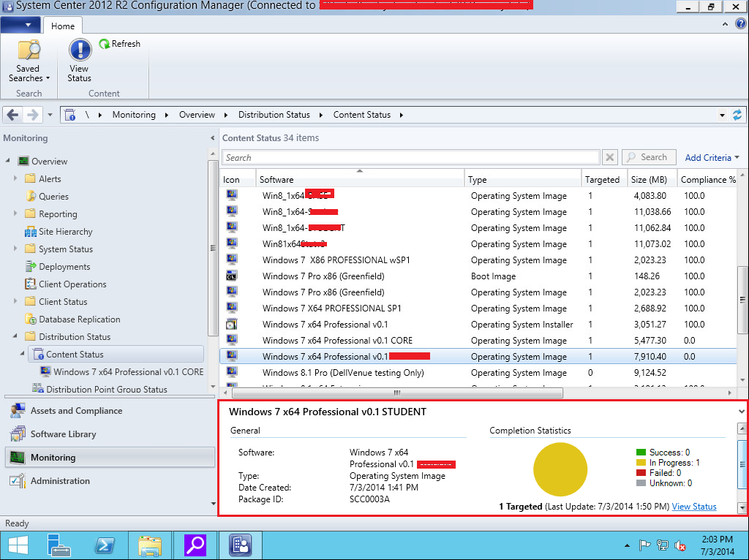
Task: Click Distribution Status in the breadcrumb
Action: pyautogui.click(x=274, y=115)
